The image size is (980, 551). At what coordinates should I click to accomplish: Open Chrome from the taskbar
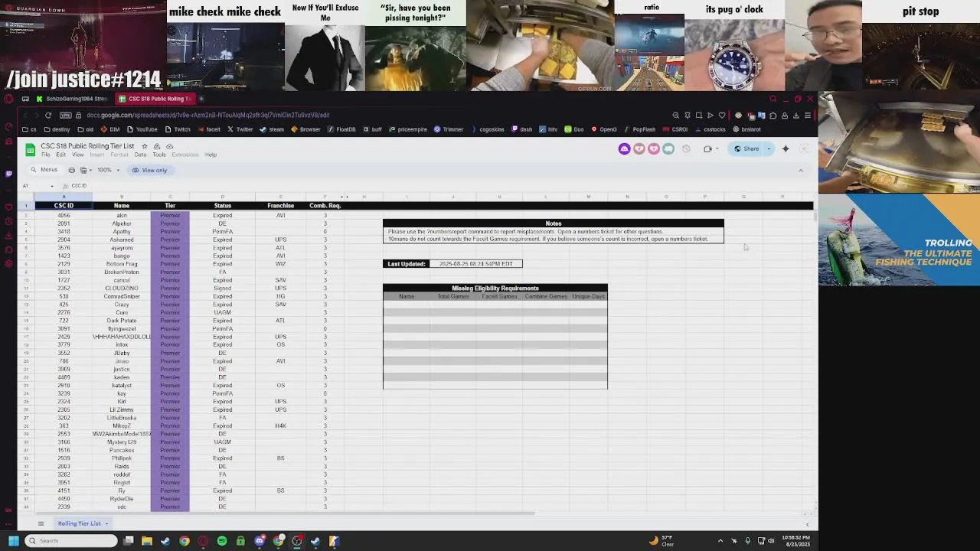point(185,541)
